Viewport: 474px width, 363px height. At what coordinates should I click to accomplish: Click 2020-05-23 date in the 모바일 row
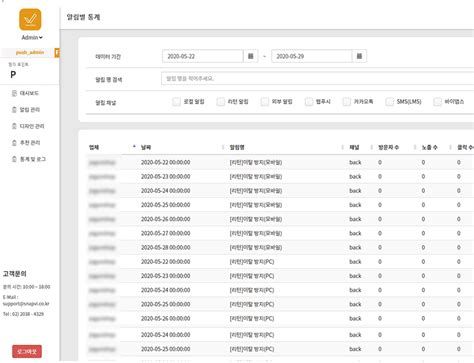coord(165,176)
